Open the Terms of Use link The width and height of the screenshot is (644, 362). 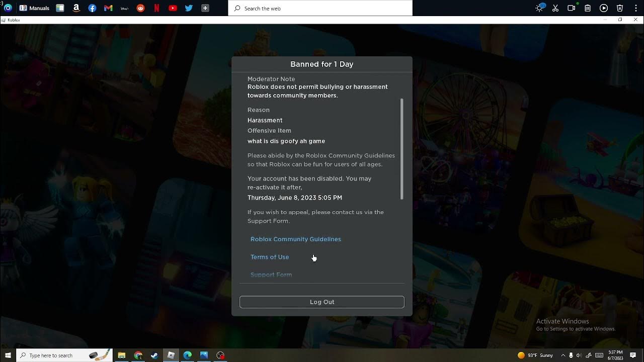pos(270,257)
